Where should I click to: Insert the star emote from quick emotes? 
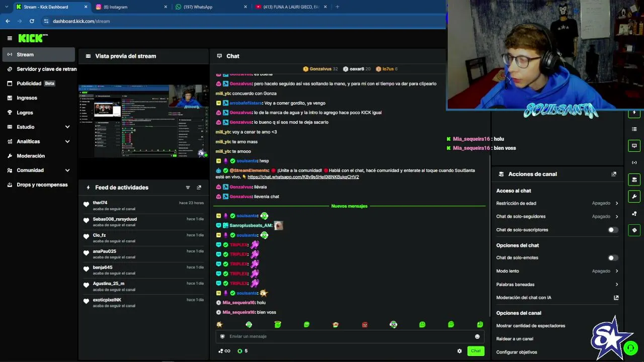point(219,325)
